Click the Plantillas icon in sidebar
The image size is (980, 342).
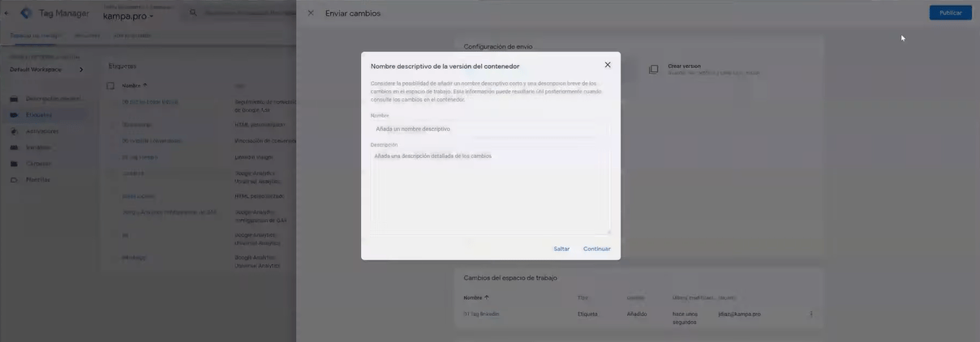pyautogui.click(x=14, y=180)
